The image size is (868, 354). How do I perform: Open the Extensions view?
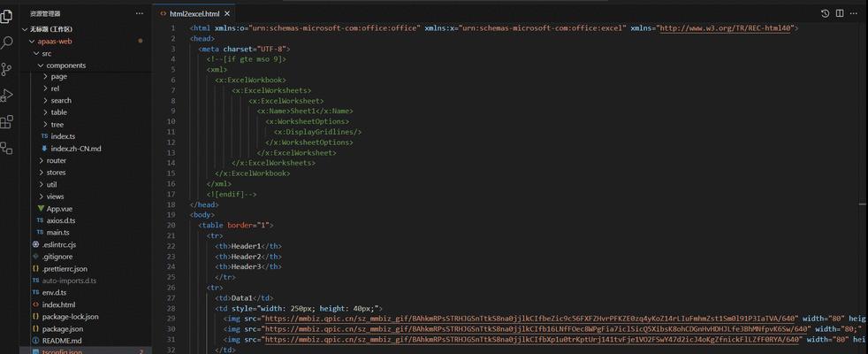6,122
